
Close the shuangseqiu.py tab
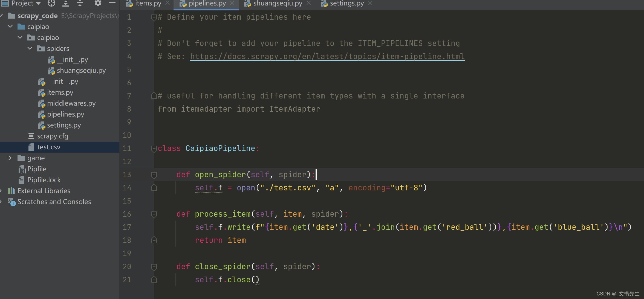(309, 3)
